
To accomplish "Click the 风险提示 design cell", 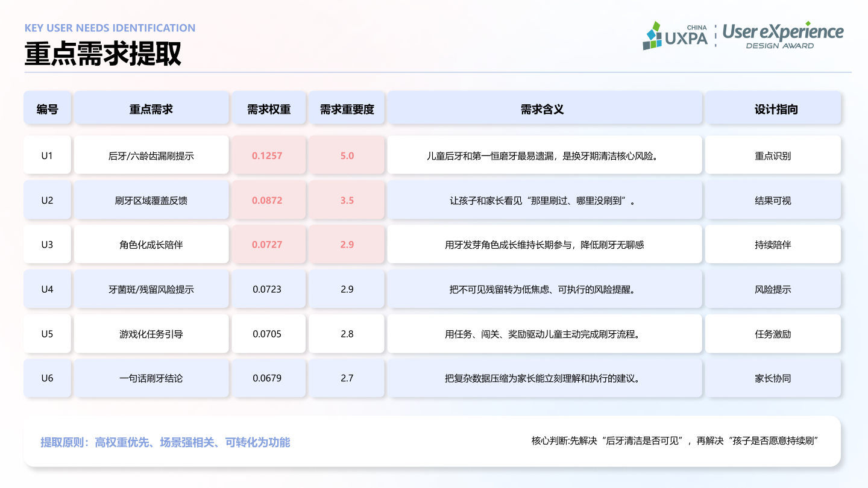I will tap(773, 289).
